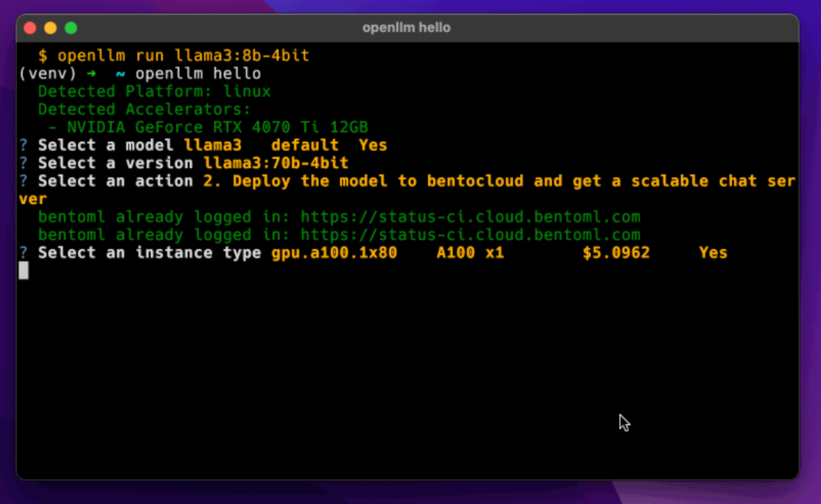
Task: Click the green arrow in the venv prompt
Action: pyautogui.click(x=92, y=74)
